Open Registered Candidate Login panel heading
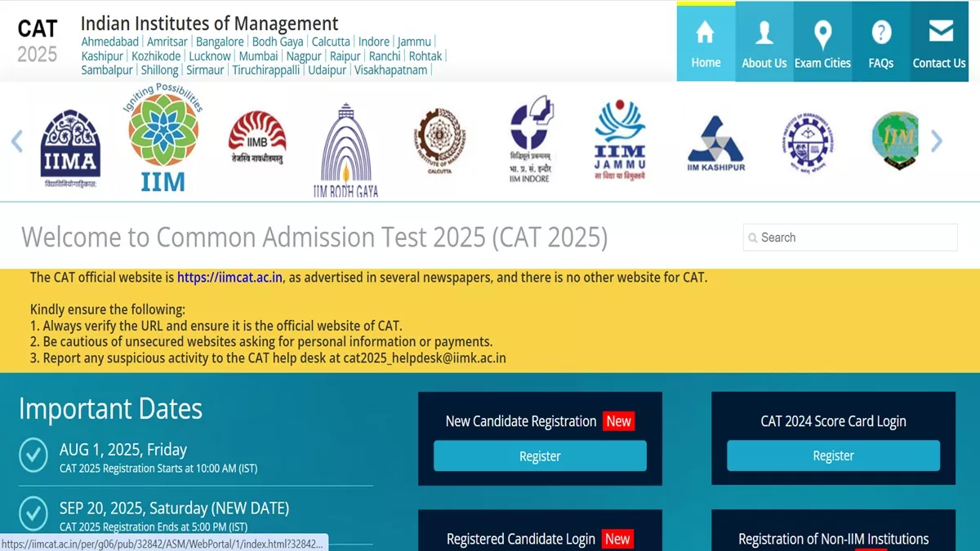This screenshot has width=980, height=551. 521,539
